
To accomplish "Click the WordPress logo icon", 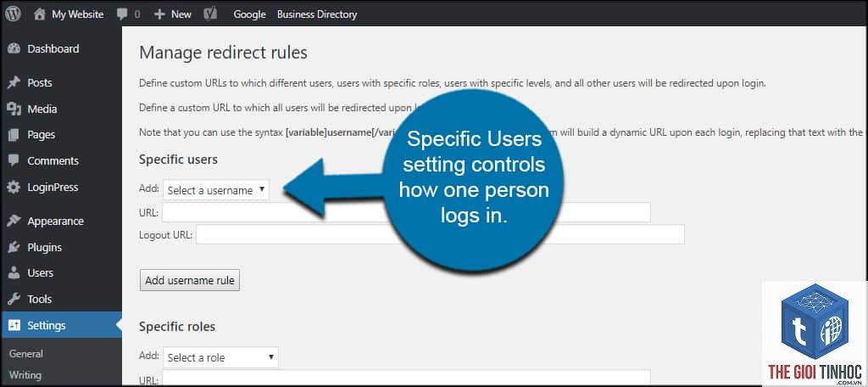I will [13, 14].
